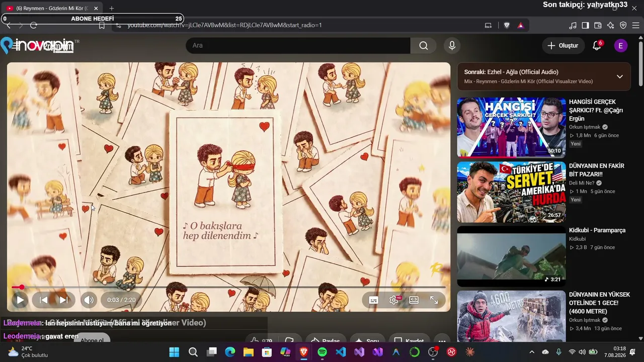Open the Wi-Fi network tray icon
This screenshot has height=362, width=644.
point(572,352)
